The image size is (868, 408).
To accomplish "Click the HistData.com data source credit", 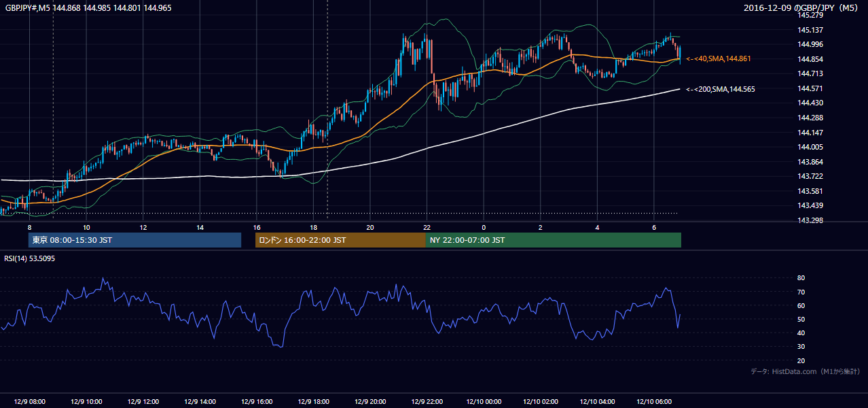I will [805, 371].
